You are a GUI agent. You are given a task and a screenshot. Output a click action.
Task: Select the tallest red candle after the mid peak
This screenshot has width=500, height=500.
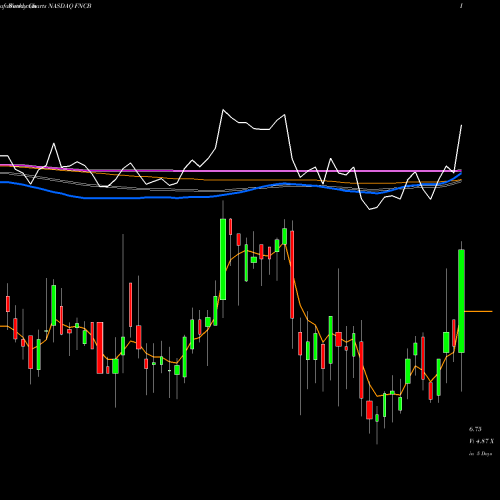[292, 275]
